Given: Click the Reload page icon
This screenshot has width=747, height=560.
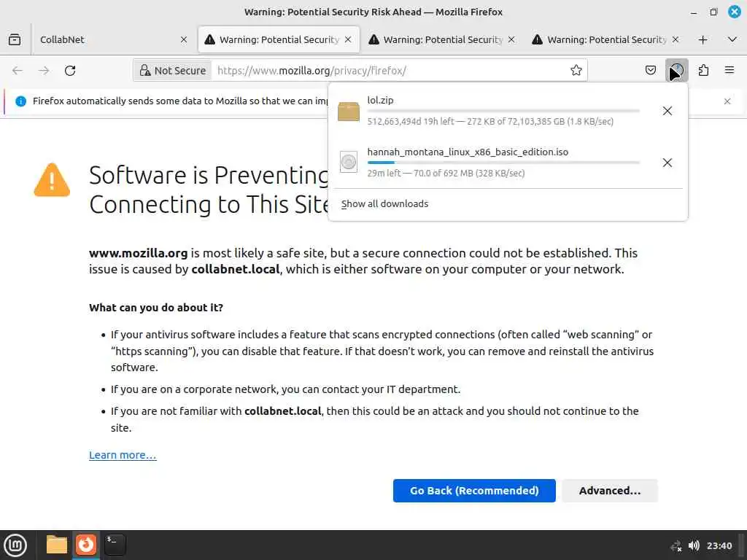Looking at the screenshot, I should point(70,71).
